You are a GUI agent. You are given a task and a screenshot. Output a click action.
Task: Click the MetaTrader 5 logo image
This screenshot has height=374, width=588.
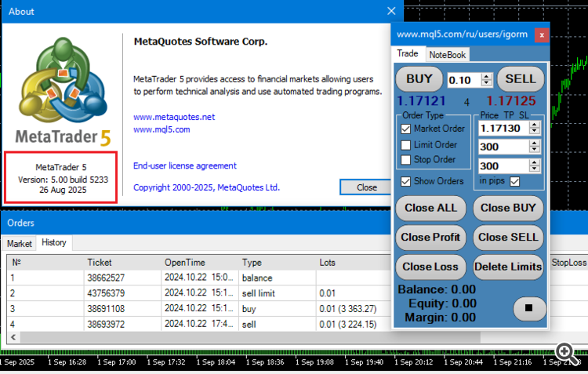[x=63, y=91]
